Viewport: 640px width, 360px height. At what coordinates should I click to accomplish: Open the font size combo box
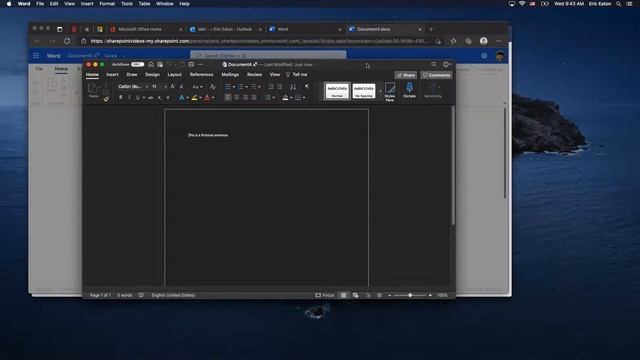(159, 87)
